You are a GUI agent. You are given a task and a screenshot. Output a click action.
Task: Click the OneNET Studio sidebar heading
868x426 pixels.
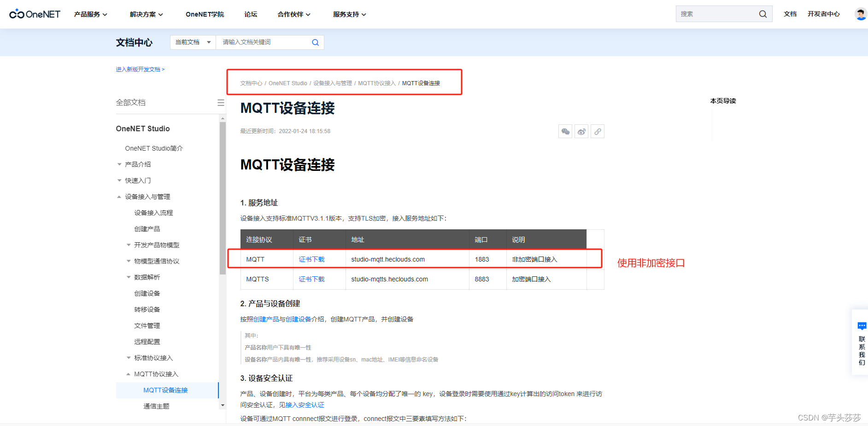[x=143, y=128]
